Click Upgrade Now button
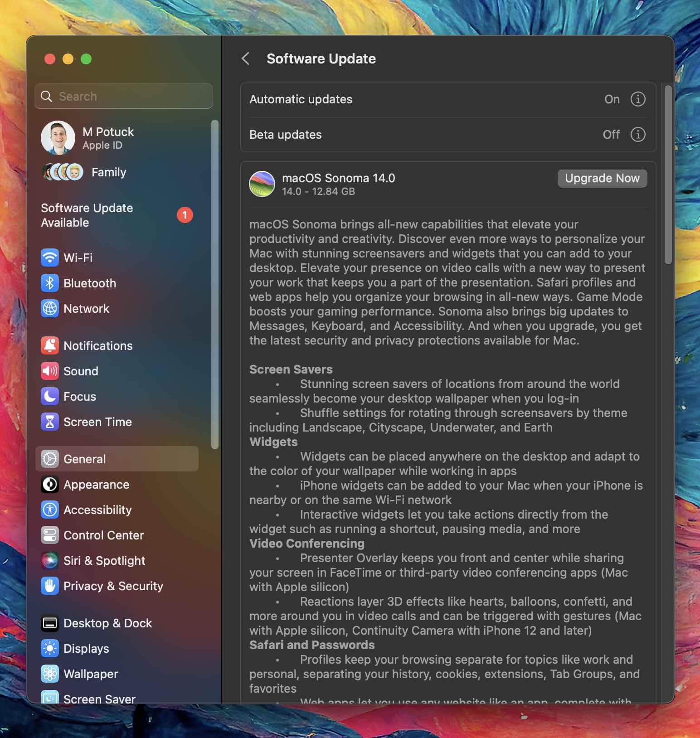 (602, 178)
